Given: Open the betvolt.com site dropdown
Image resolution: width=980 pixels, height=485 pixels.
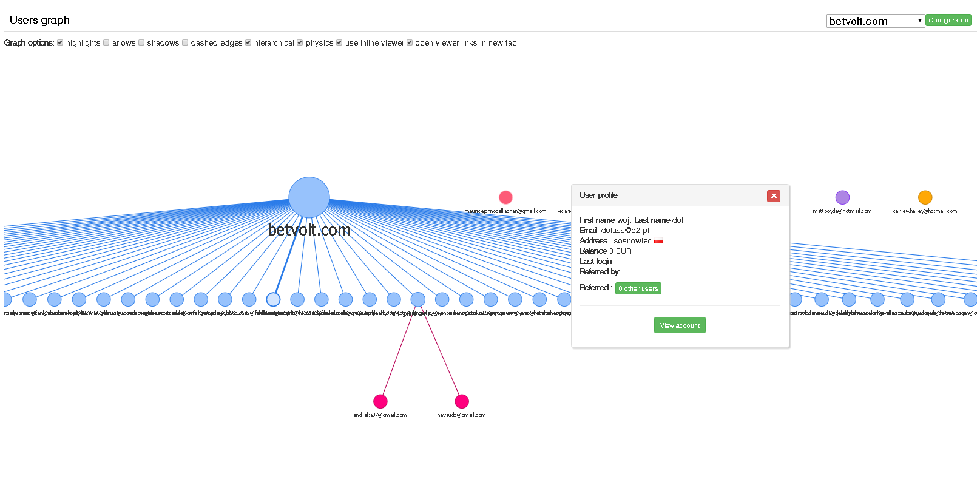Looking at the screenshot, I should point(875,21).
